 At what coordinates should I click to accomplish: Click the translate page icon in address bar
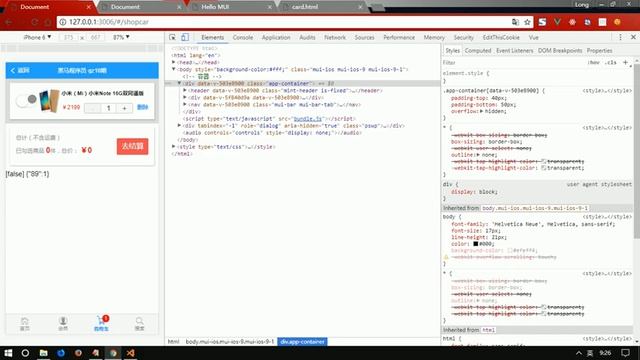pyautogui.click(x=515, y=22)
